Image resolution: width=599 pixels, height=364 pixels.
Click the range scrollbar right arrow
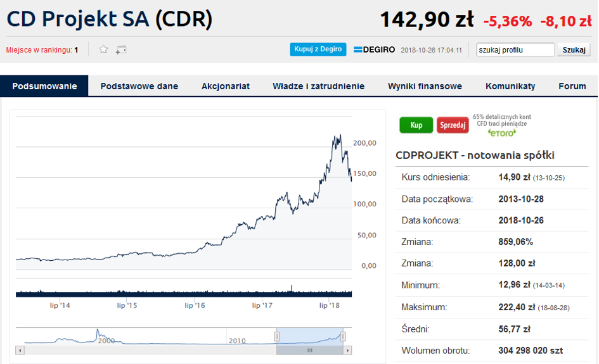pos(347,350)
